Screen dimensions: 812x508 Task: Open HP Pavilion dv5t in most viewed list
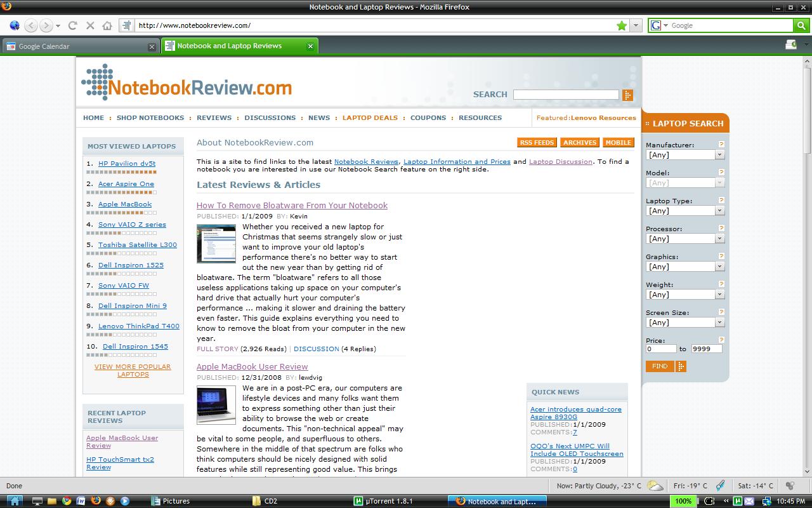pyautogui.click(x=127, y=163)
